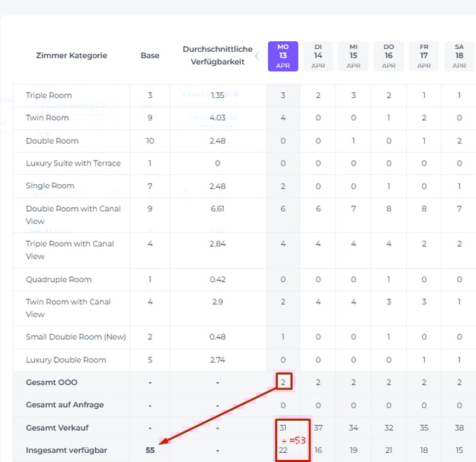Click the Single Room row label

pos(50,186)
